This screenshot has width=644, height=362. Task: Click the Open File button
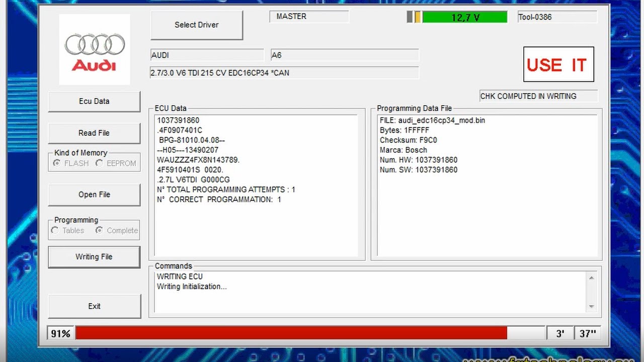pos(94,195)
